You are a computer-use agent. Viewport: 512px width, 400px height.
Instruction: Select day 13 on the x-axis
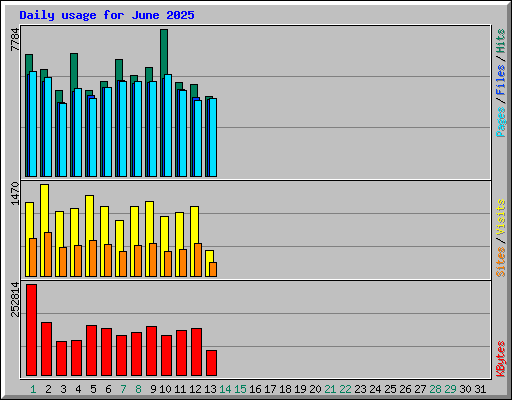(210, 389)
